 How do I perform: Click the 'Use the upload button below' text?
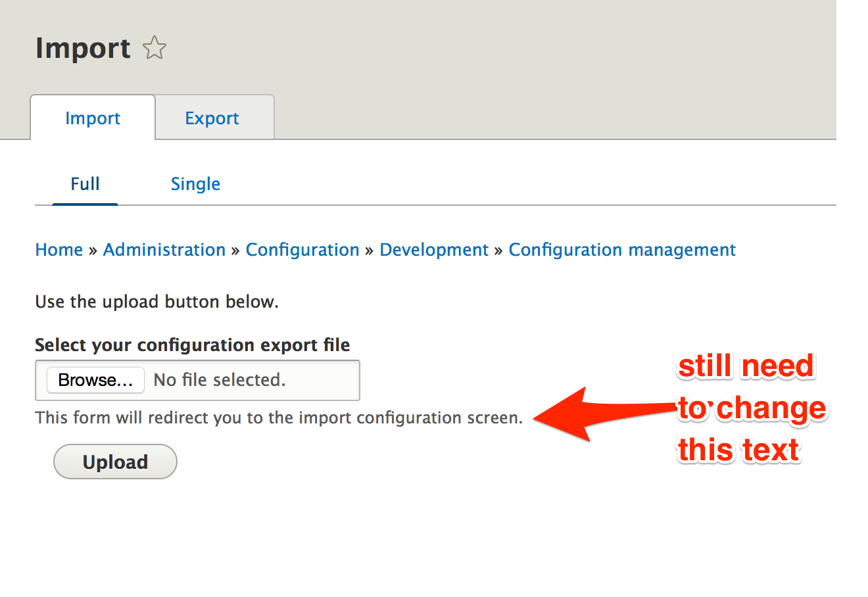[x=157, y=302]
